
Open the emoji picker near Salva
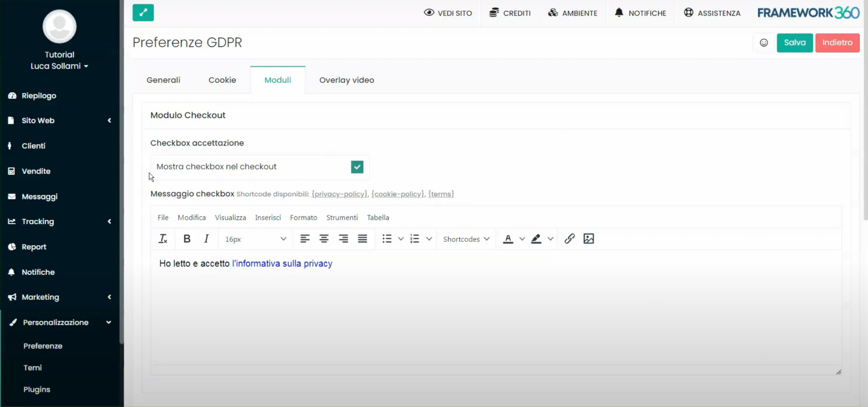(764, 43)
